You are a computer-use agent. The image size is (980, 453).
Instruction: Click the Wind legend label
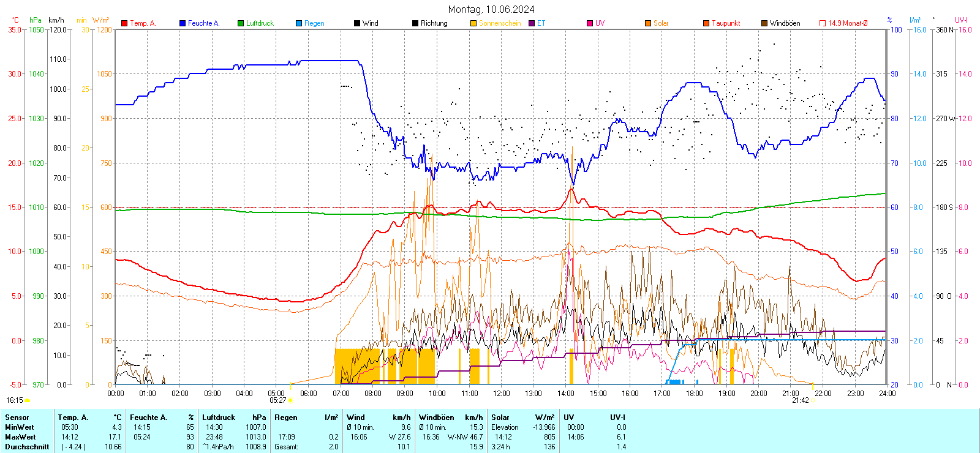pos(370,23)
